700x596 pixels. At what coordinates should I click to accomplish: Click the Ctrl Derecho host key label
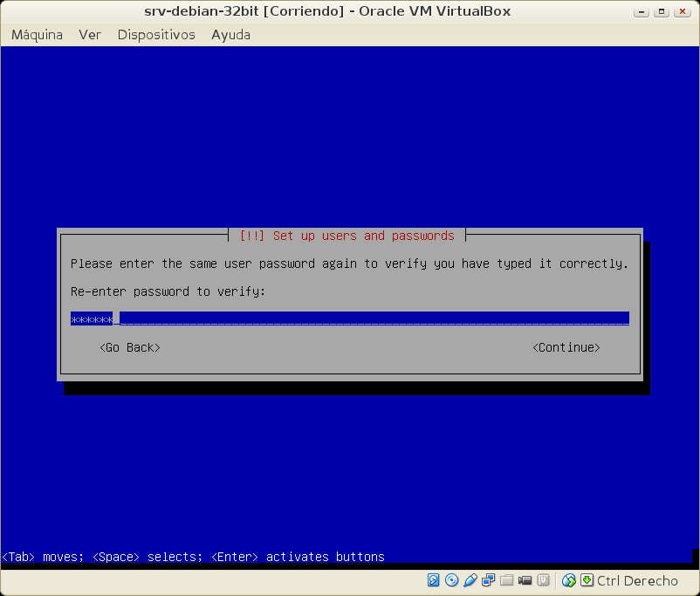click(x=637, y=580)
